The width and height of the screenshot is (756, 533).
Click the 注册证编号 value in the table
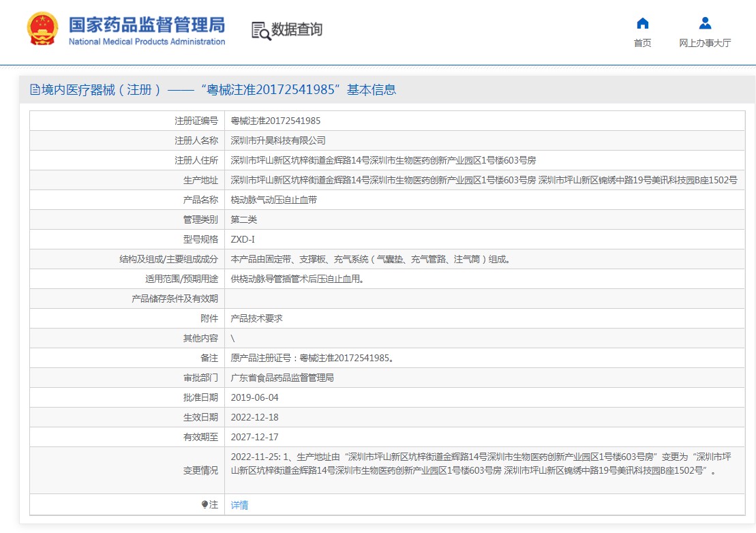click(x=275, y=121)
